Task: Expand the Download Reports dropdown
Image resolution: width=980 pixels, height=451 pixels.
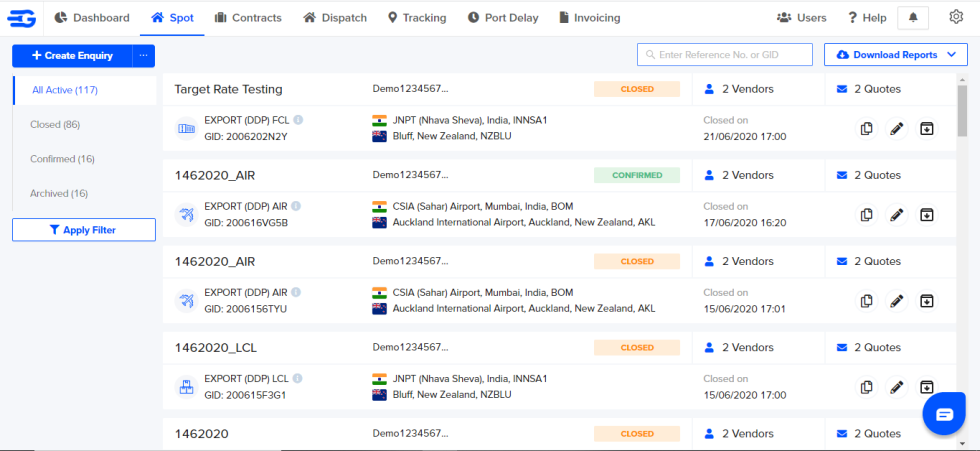Action: (x=895, y=55)
